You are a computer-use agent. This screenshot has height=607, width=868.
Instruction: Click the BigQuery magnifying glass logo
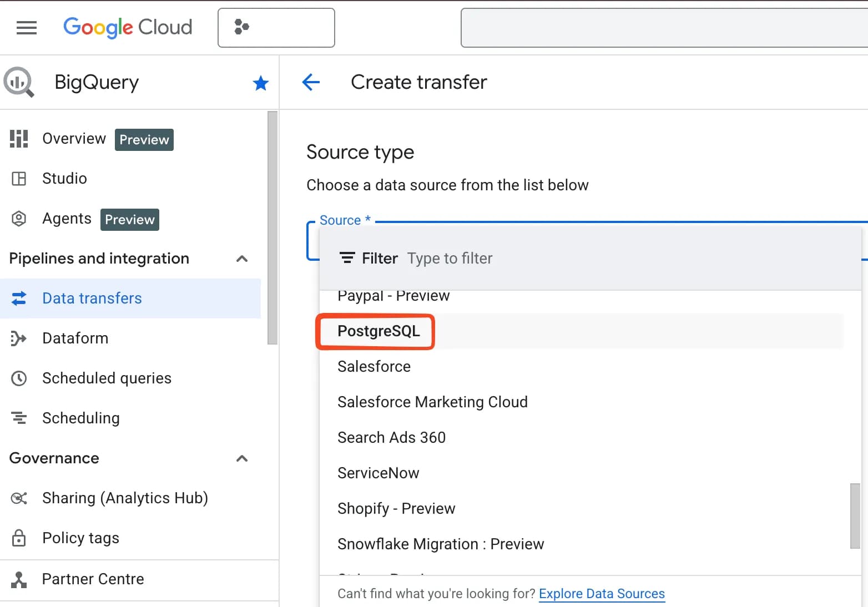click(18, 82)
